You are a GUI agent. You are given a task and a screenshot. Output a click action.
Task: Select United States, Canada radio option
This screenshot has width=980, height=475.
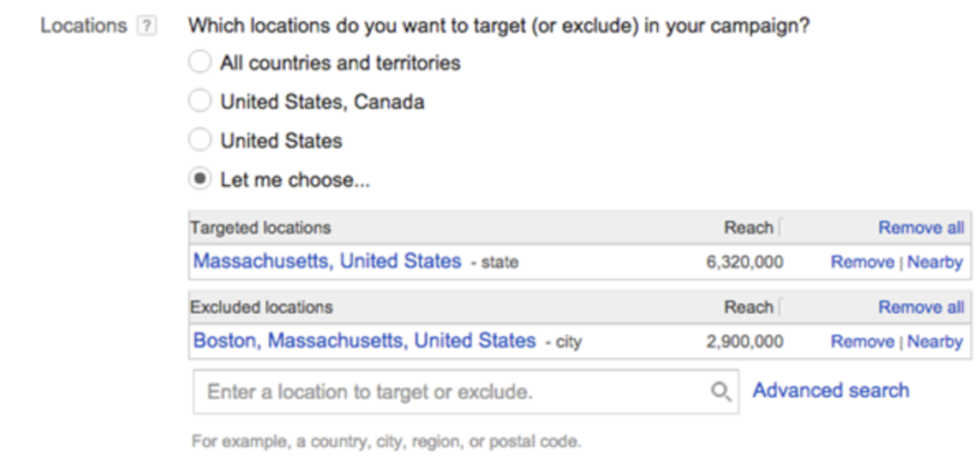click(199, 102)
